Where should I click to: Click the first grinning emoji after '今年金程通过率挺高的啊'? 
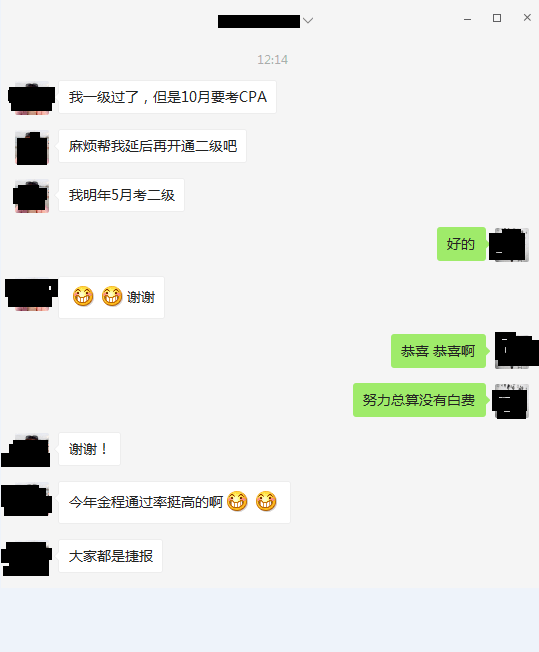point(237,501)
